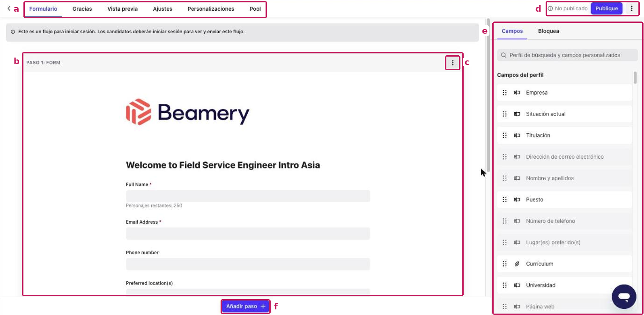Switch to the Pool tab
Screen dimensions: 644x315
(255, 9)
